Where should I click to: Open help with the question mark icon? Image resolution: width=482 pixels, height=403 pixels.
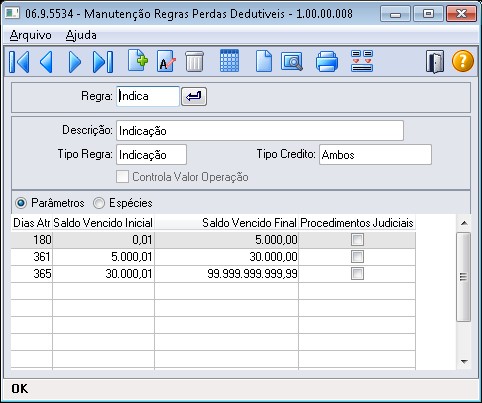(463, 61)
